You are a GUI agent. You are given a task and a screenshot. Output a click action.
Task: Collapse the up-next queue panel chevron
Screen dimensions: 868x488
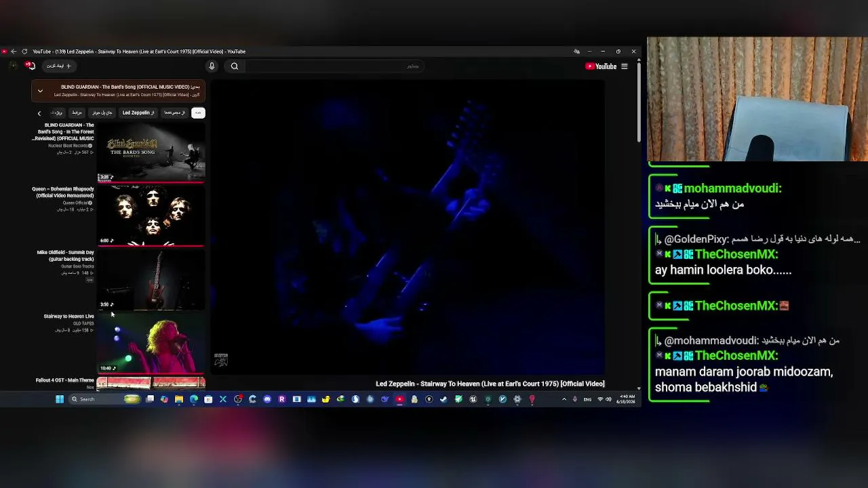(x=40, y=90)
